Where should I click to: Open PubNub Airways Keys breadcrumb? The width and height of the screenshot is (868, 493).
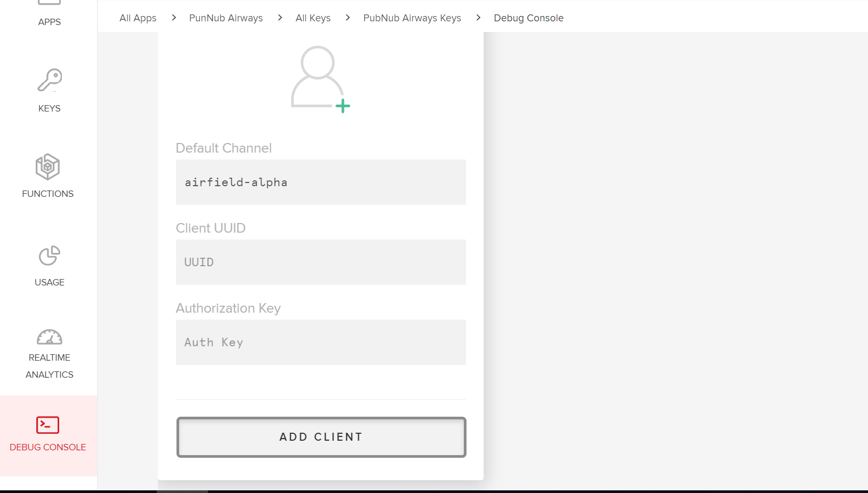[412, 18]
